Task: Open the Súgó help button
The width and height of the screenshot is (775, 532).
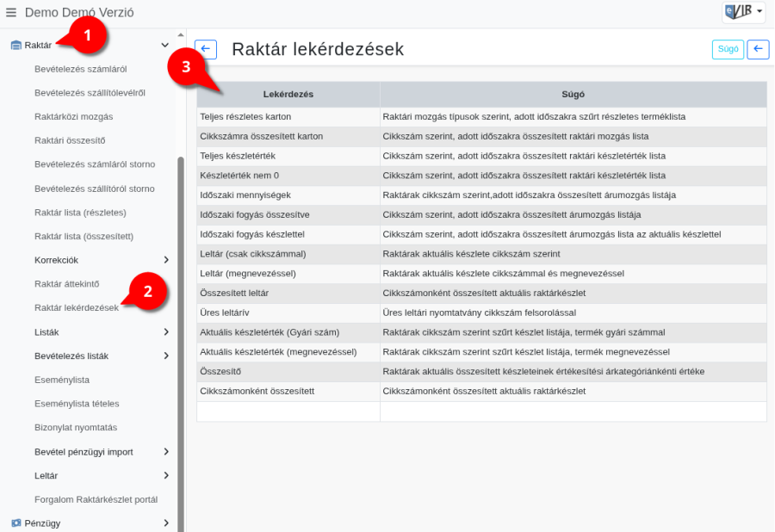Action: point(728,49)
